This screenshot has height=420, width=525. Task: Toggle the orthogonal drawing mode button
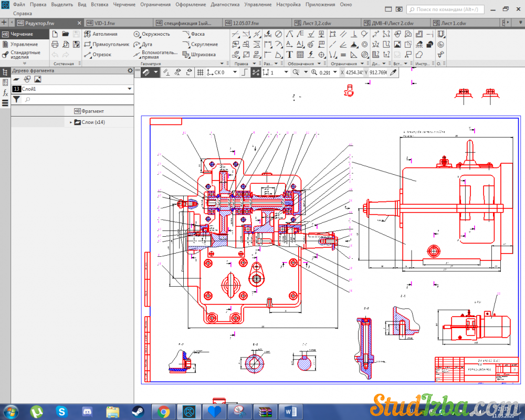(x=244, y=72)
